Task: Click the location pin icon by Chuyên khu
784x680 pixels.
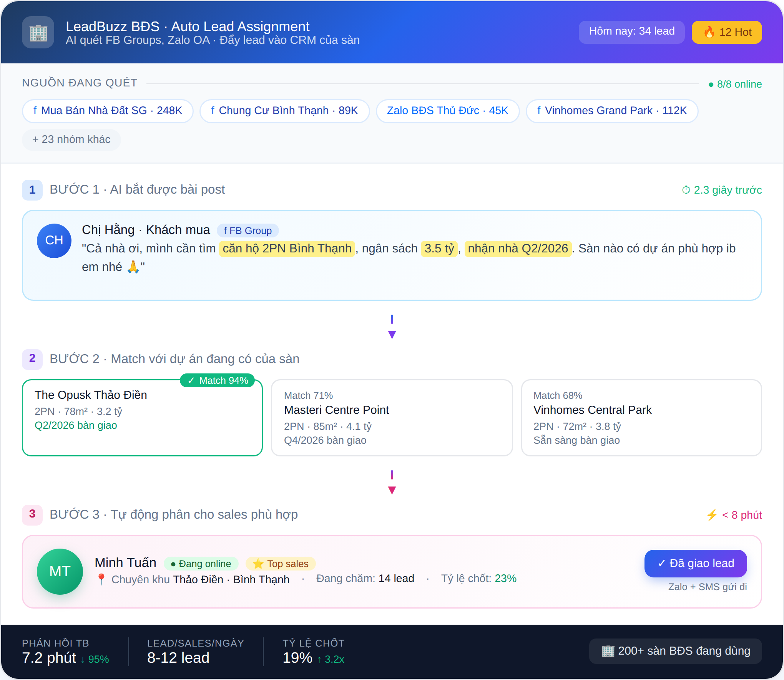Action: tap(101, 579)
